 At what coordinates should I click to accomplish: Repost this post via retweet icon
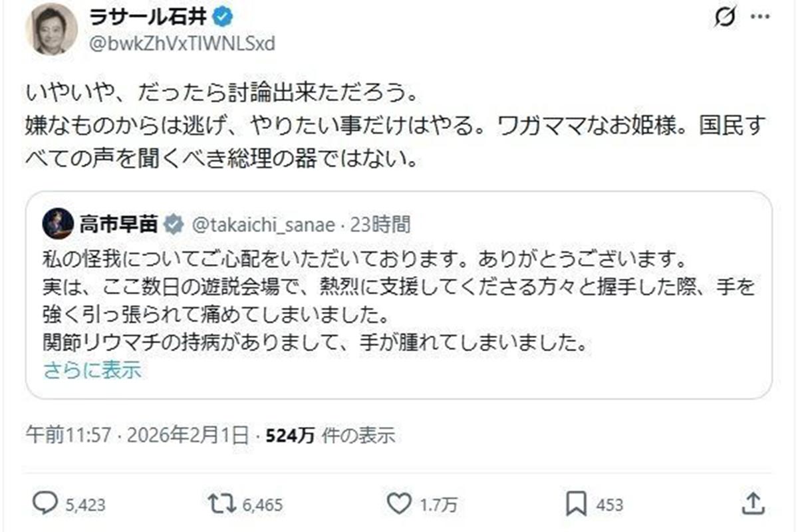point(219,504)
